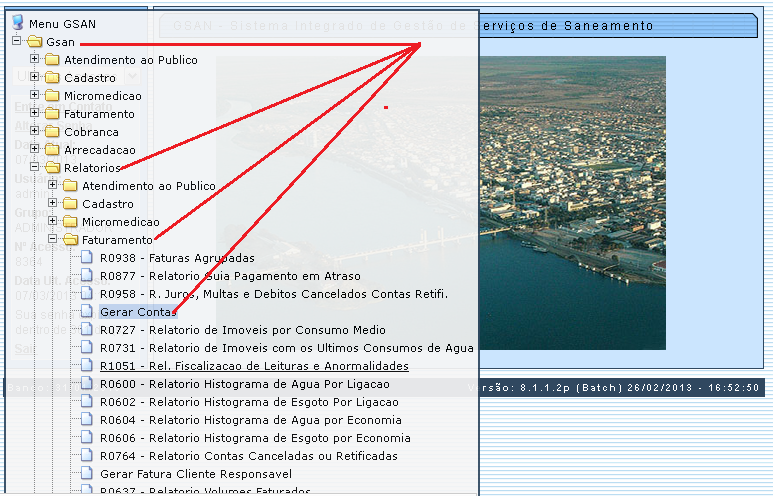Expand Micromedicao node under Relatorios
Image resolution: width=773 pixels, height=496 pixels.
(53, 222)
